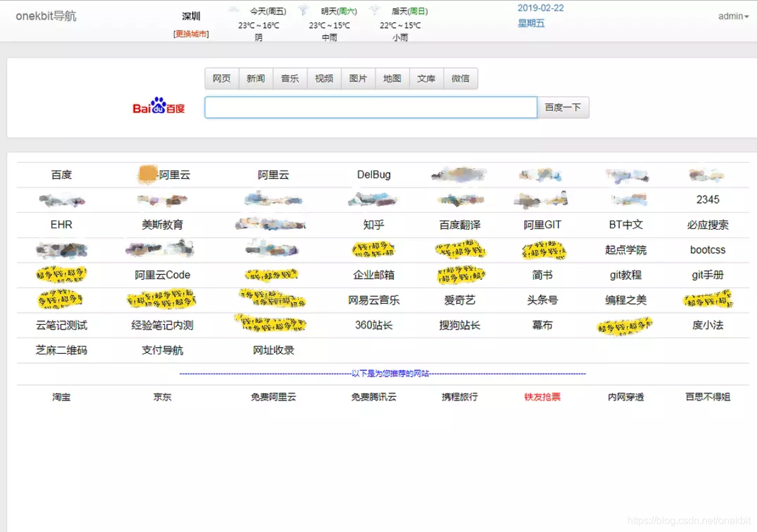
Task: Open the 知乎 link
Action: click(x=374, y=225)
